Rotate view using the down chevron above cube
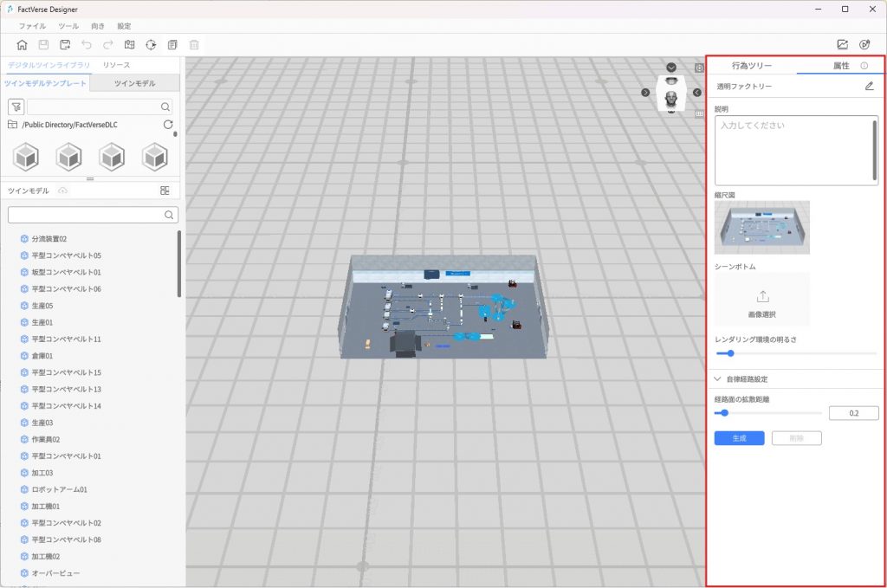The width and height of the screenshot is (887, 588). click(x=671, y=68)
